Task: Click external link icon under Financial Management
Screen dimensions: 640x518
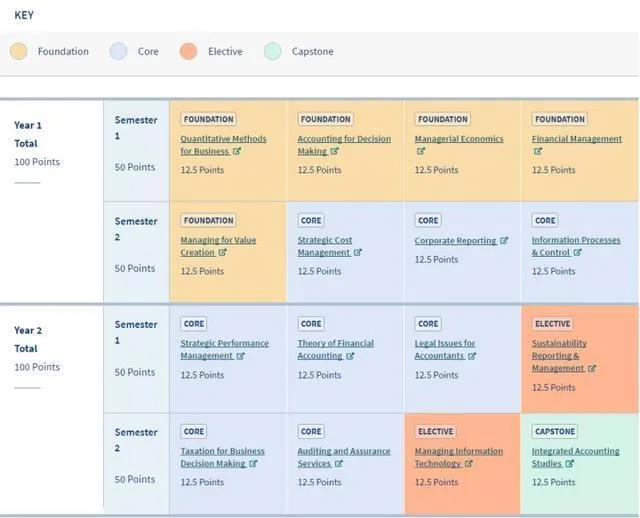Action: tap(538, 152)
